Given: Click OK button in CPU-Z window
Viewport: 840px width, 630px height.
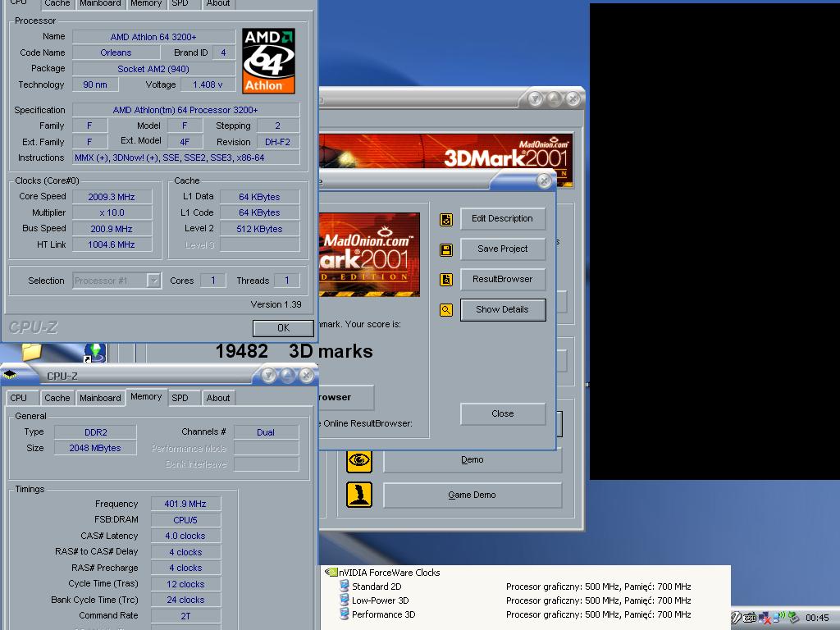Looking at the screenshot, I should [x=283, y=328].
